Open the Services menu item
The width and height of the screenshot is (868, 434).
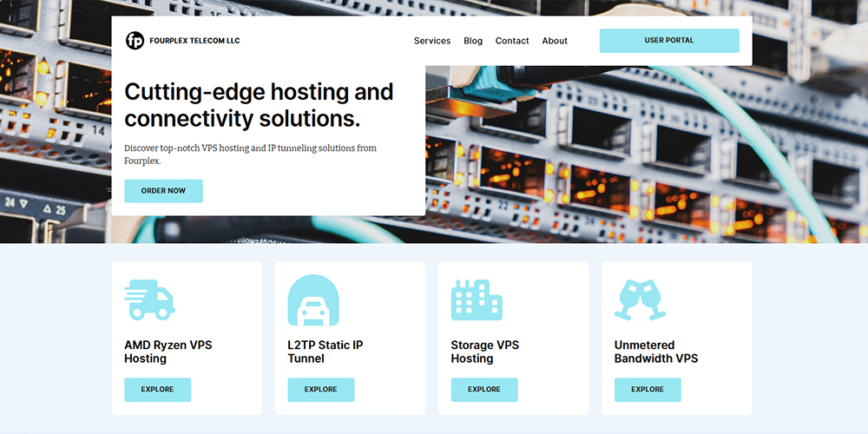pyautogui.click(x=432, y=41)
